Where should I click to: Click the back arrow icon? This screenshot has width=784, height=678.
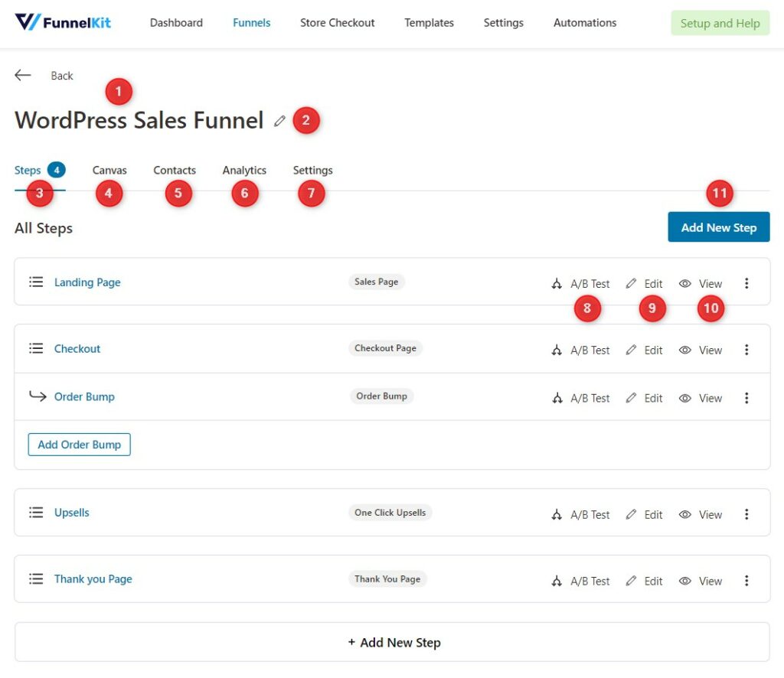pos(22,76)
